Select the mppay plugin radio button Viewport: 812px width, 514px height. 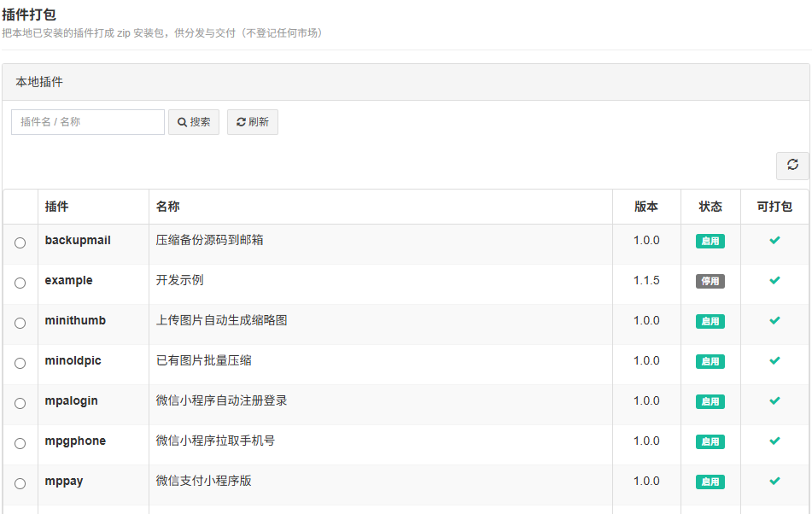[x=20, y=483]
